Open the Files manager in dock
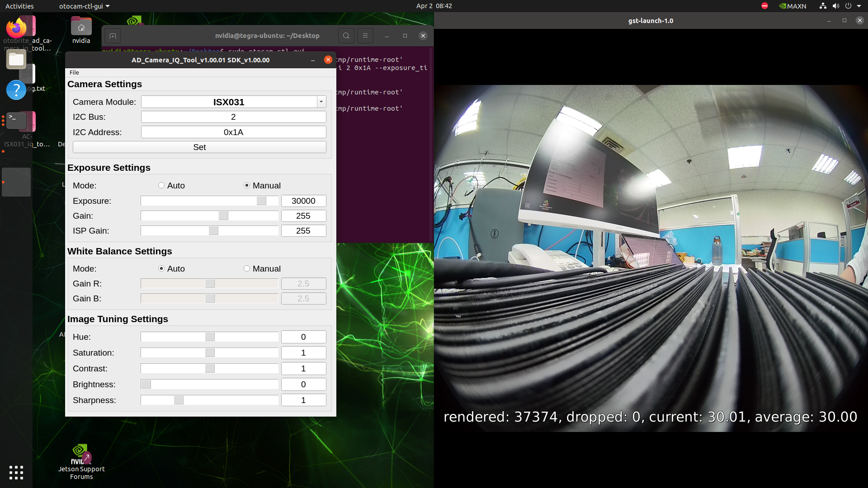The height and width of the screenshot is (488, 868). coord(16,59)
